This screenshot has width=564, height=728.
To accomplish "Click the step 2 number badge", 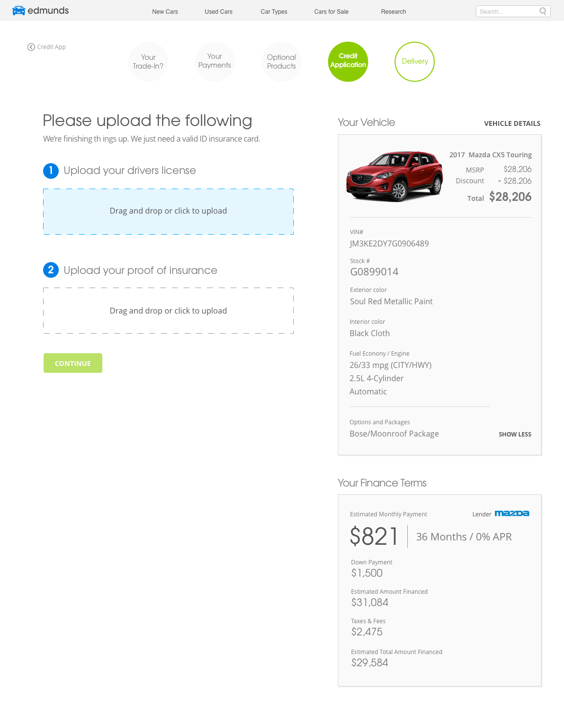I will pos(51,270).
